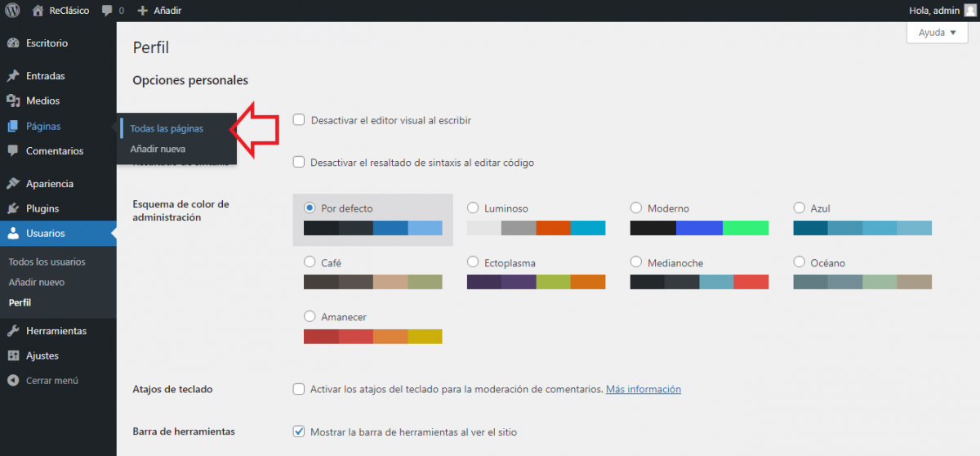Open Todos los usuarios submenu link
The height and width of the screenshot is (456, 980).
pos(47,262)
